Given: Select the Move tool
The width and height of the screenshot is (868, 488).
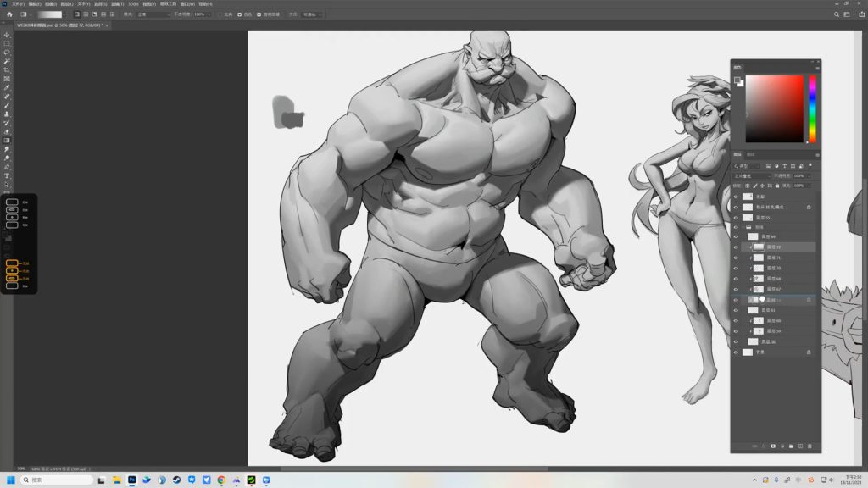Looking at the screenshot, I should [7, 35].
